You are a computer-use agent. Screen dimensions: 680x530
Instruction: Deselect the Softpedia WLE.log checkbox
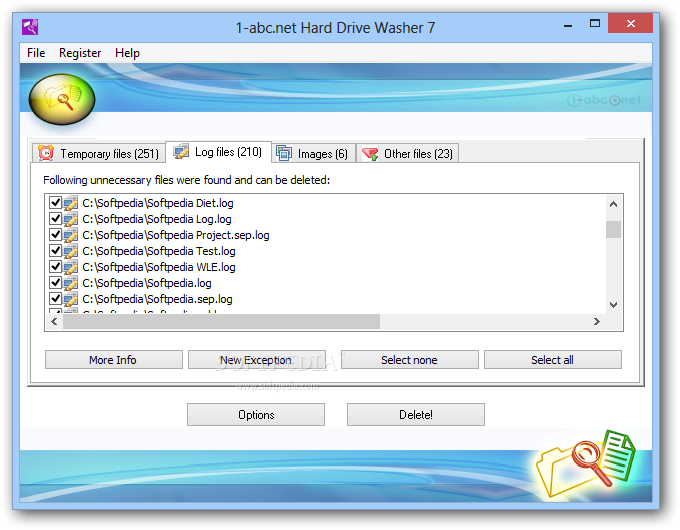click(x=56, y=266)
